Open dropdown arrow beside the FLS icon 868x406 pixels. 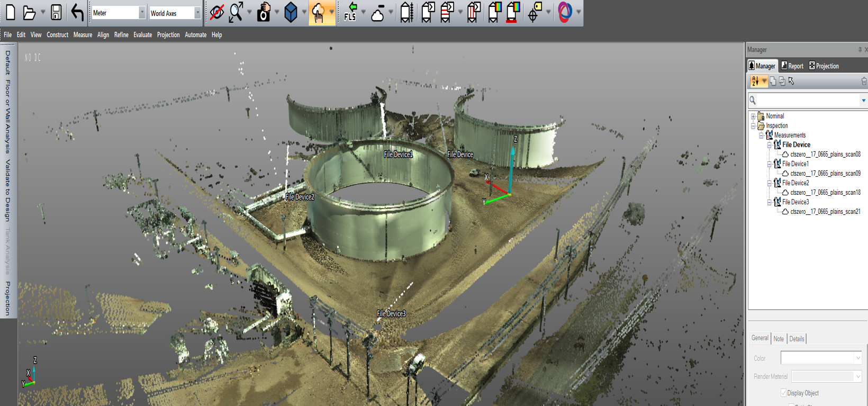pos(364,12)
